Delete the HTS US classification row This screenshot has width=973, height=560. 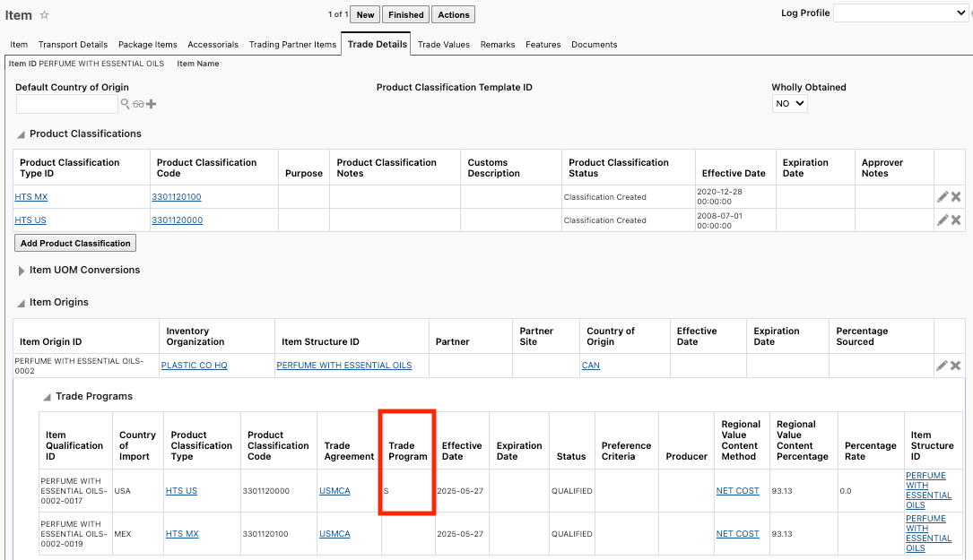(954, 220)
